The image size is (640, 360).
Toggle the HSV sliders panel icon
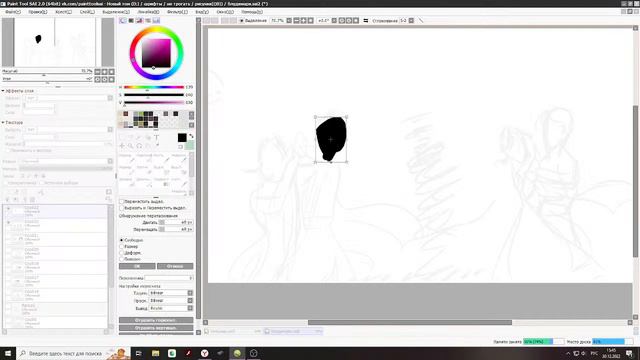point(140,20)
